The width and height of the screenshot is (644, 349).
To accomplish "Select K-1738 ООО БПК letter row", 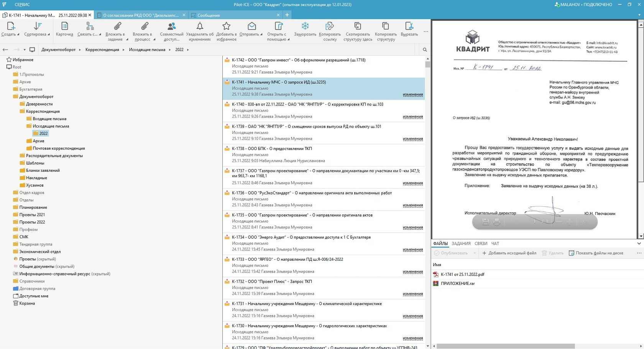I will tap(324, 155).
